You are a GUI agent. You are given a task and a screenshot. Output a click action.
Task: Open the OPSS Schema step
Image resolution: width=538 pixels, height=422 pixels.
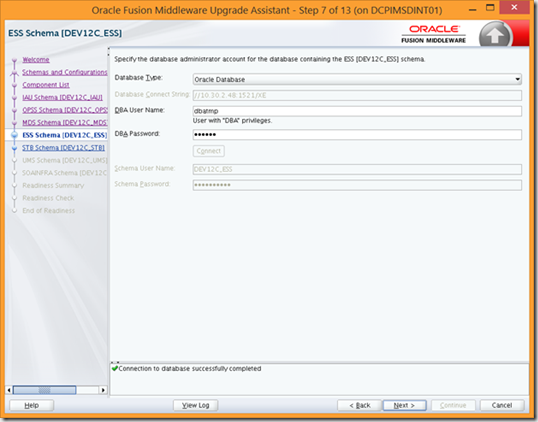65,110
